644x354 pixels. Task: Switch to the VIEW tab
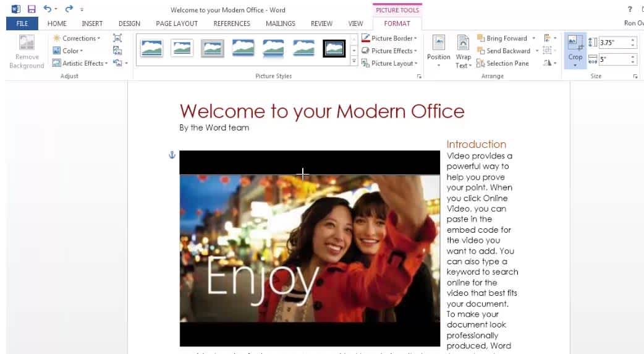[x=355, y=24]
